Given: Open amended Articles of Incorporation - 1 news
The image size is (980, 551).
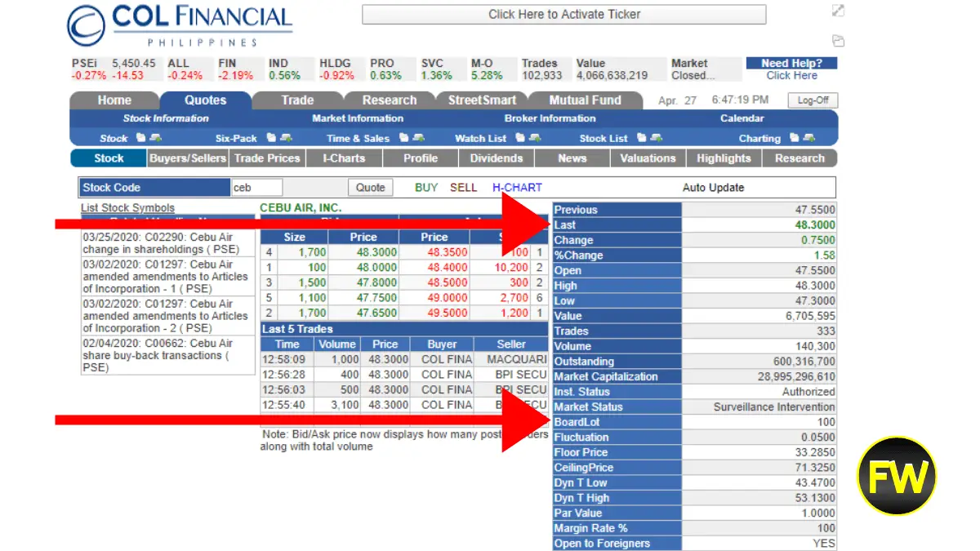Looking at the screenshot, I should tap(167, 277).
